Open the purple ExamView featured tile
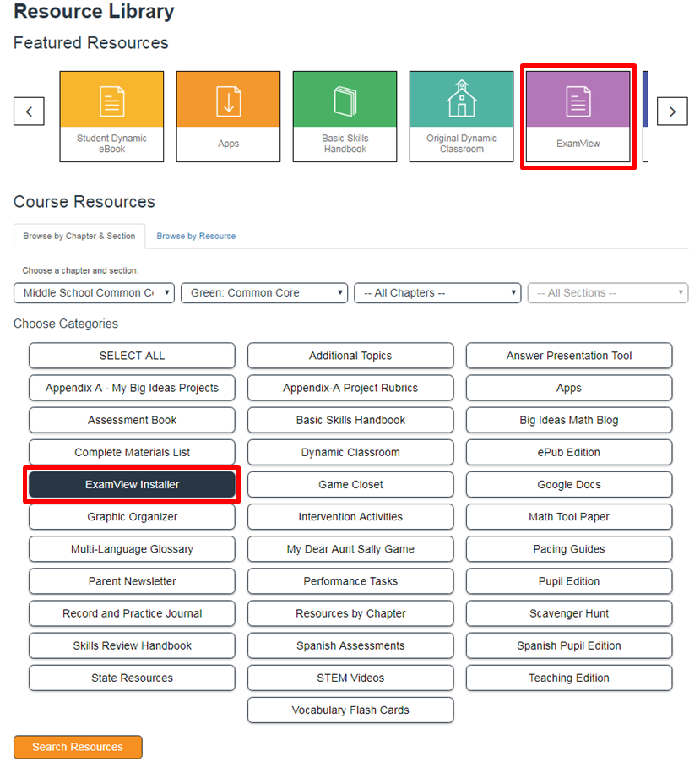Image resolution: width=700 pixels, height=773 pixels. [x=578, y=116]
